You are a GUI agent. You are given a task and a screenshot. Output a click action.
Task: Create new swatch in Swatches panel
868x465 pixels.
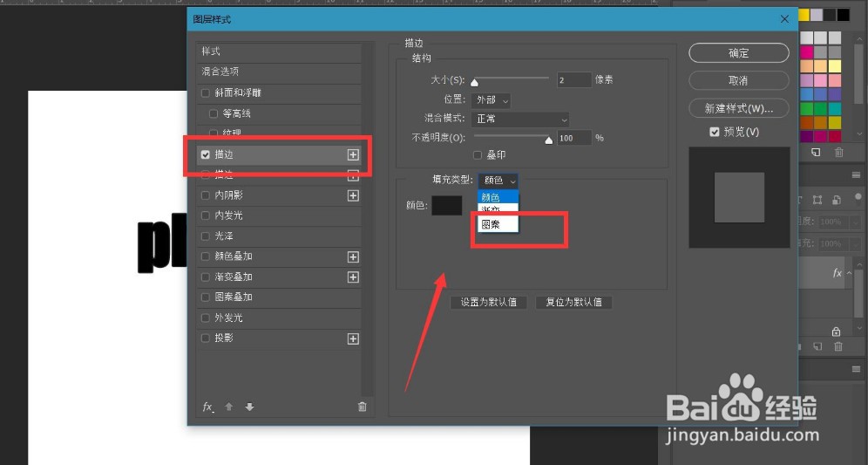point(816,153)
